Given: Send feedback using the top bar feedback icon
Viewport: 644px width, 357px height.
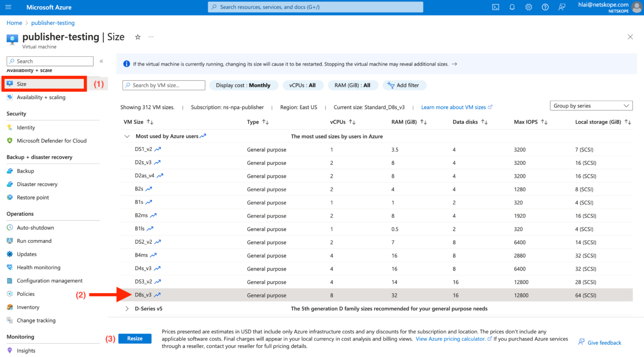Looking at the screenshot, I should pos(562,7).
